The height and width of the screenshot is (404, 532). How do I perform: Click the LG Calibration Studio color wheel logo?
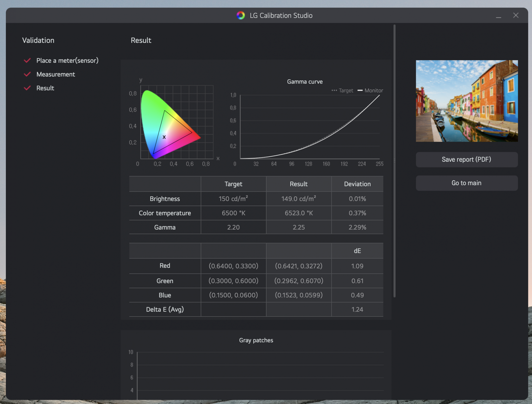click(240, 15)
